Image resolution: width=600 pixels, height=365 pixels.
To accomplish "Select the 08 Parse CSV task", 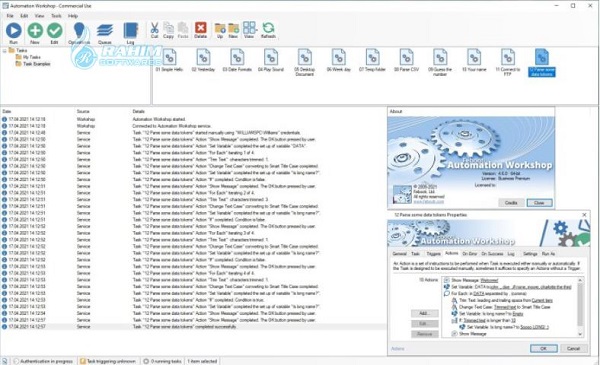I will tap(406, 60).
